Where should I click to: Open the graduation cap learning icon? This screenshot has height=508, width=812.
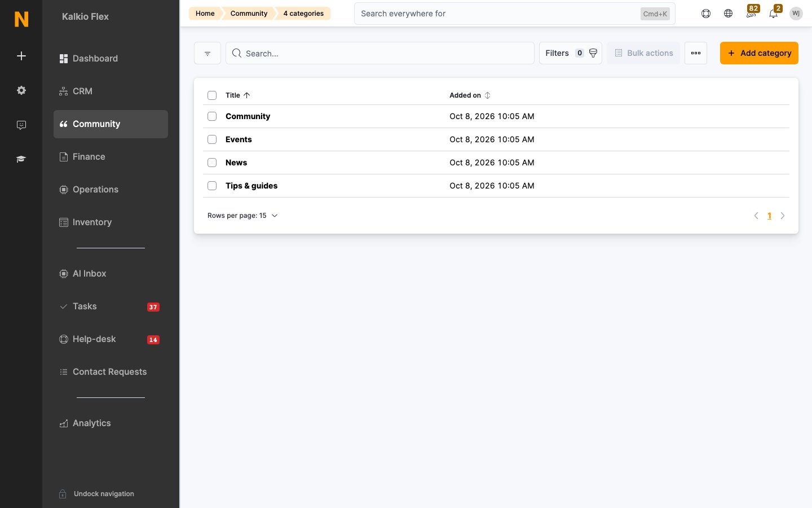coord(21,159)
